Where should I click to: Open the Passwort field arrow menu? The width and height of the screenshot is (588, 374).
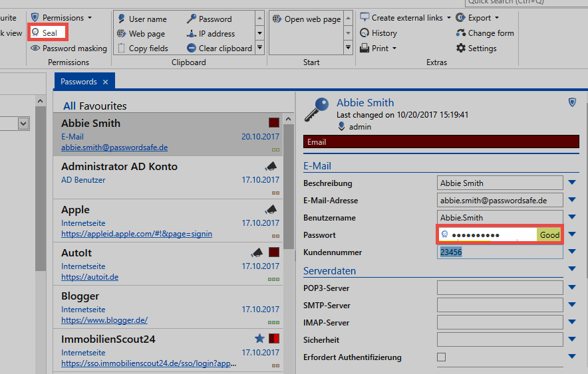pyautogui.click(x=572, y=234)
